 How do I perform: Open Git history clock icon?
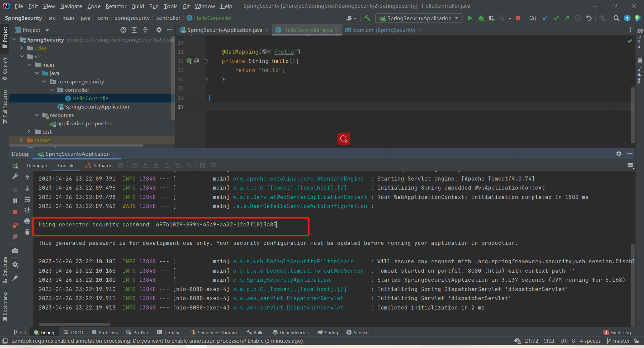click(578, 18)
